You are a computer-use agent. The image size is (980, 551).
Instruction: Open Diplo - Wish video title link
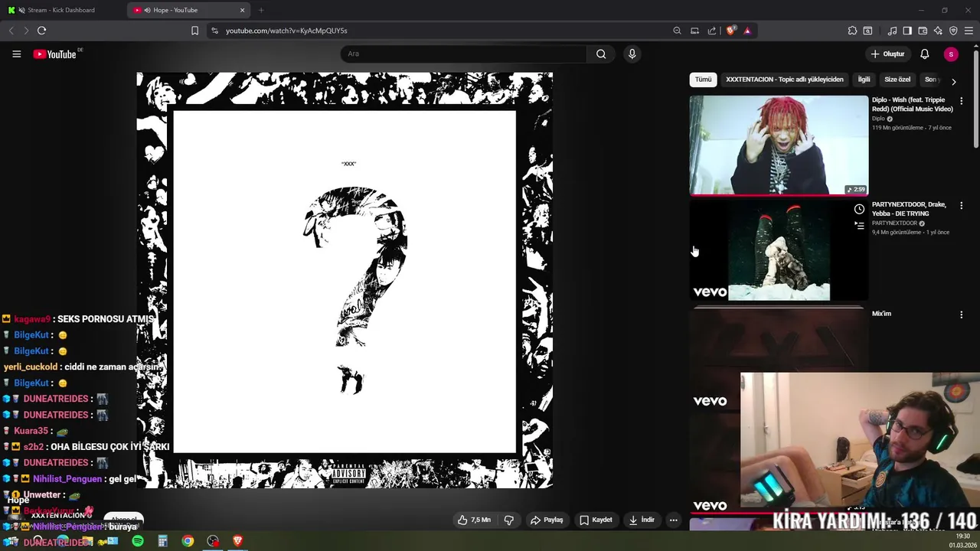pos(912,104)
